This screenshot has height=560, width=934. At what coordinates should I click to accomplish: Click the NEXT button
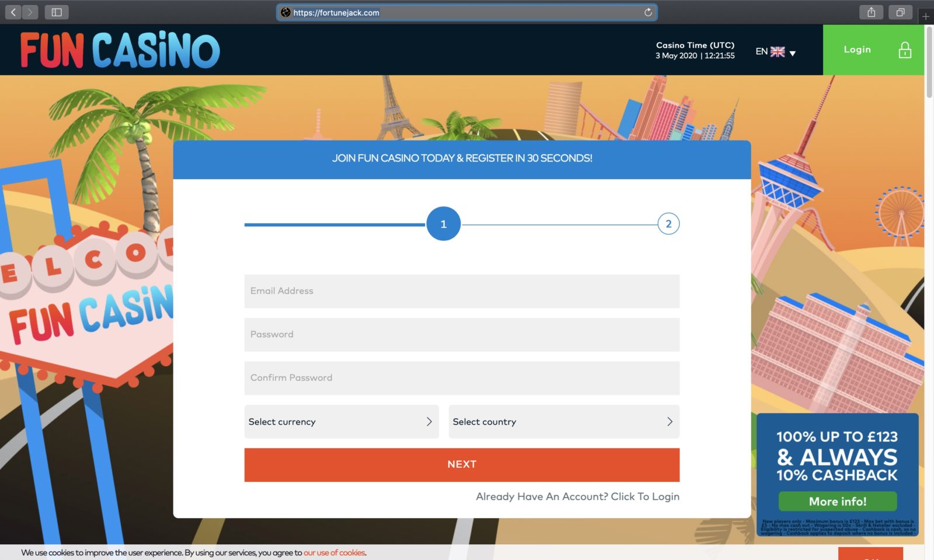[461, 464]
